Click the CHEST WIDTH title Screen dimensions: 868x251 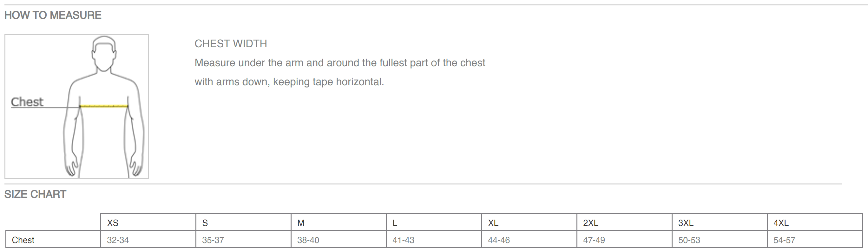231,44
